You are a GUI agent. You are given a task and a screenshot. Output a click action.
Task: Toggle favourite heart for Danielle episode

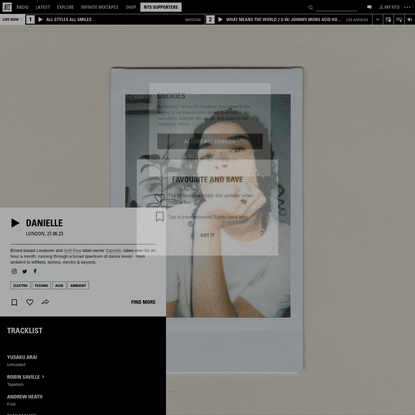pos(30,302)
